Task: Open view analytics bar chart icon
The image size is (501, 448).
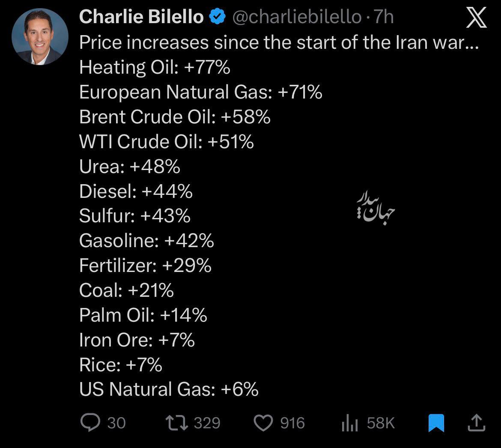Action: pyautogui.click(x=350, y=424)
